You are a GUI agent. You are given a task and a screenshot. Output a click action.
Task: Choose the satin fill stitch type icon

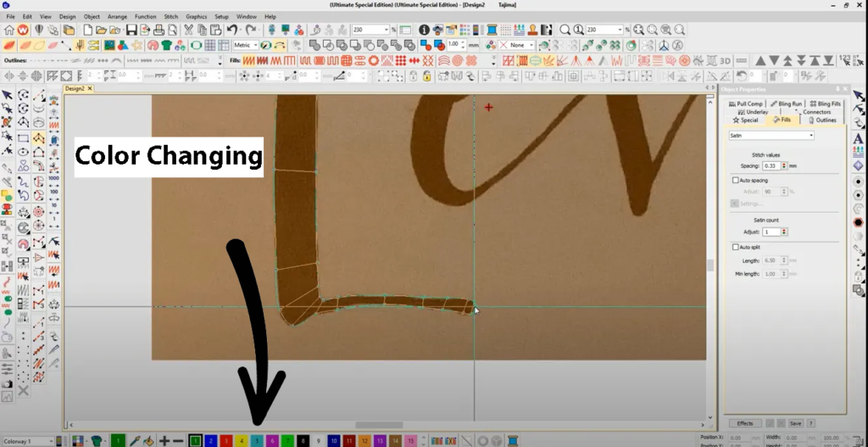[249, 60]
